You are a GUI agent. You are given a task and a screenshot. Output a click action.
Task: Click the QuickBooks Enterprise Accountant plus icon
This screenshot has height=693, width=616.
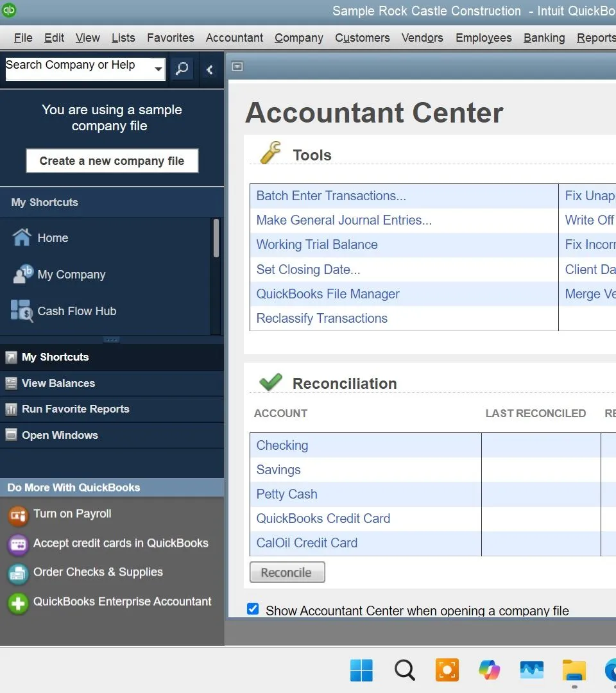point(18,603)
